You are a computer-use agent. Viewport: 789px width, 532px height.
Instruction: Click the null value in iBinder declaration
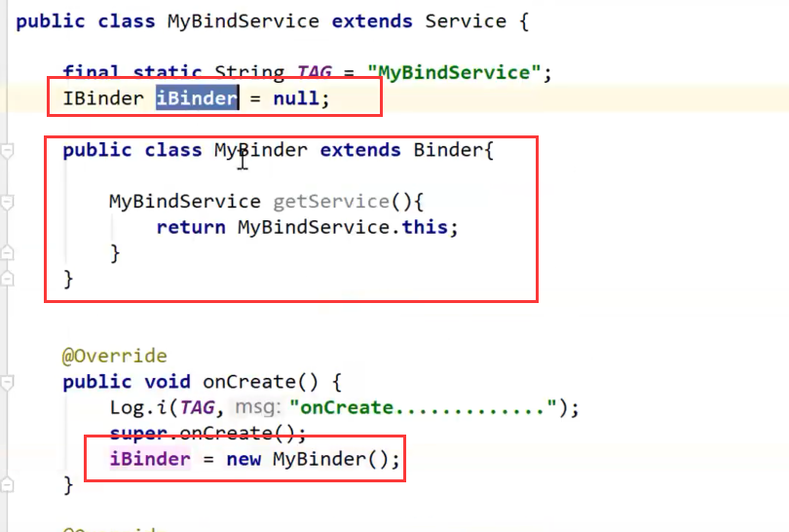[296, 98]
